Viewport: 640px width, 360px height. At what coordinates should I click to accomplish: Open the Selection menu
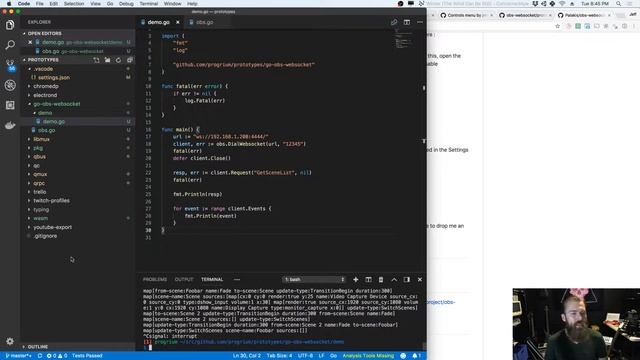(x=73, y=4)
